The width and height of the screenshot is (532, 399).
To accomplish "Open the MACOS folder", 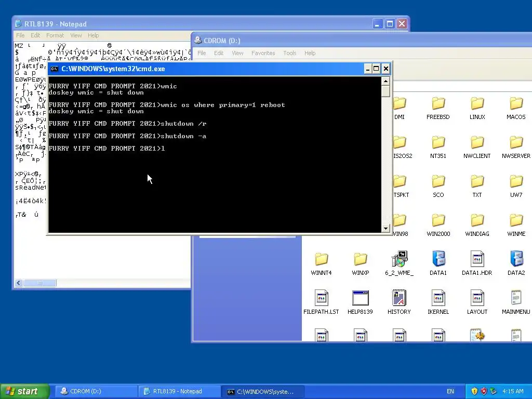I will pos(516,108).
